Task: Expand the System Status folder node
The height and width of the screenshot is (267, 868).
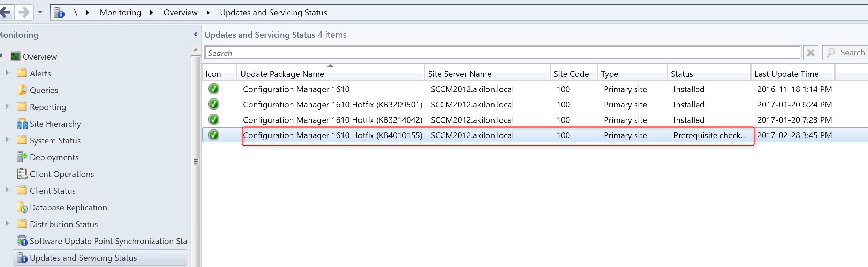Action: pyautogui.click(x=7, y=140)
